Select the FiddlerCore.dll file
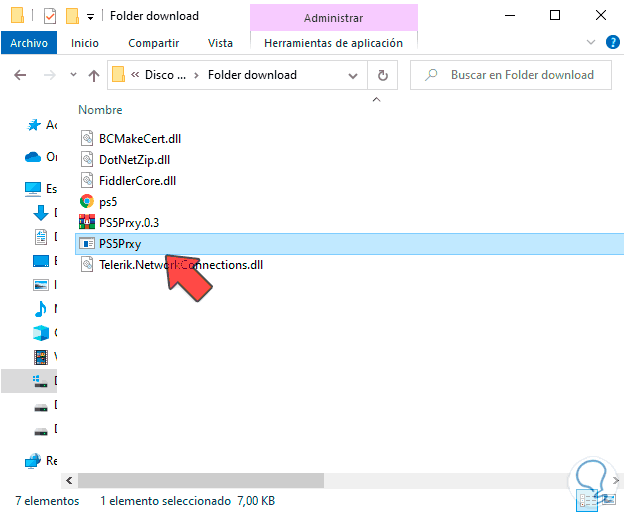Viewport: 625px width, 513px height. tap(138, 181)
